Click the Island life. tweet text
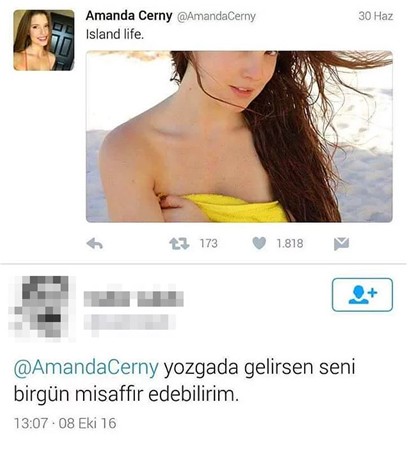 (115, 34)
